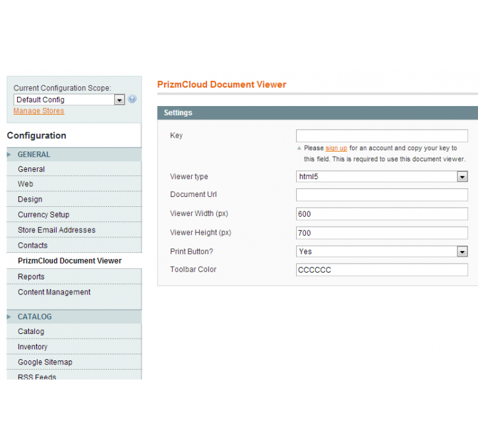Viewport: 478px width, 448px height.
Task: Open the Print Button dropdown
Action: (382, 252)
